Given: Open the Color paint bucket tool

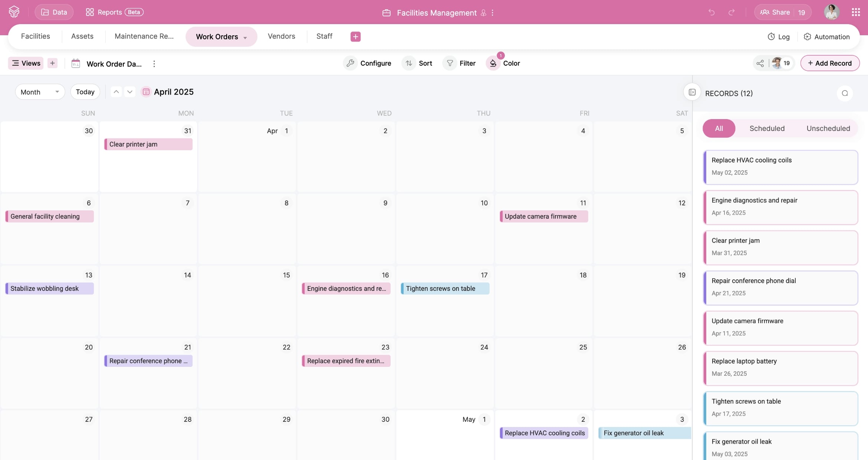Looking at the screenshot, I should (493, 63).
